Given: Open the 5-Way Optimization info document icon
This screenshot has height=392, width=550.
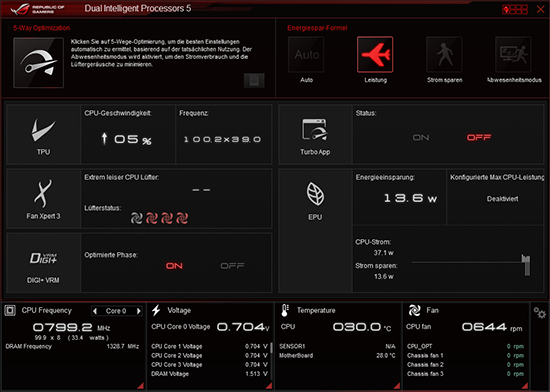Looking at the screenshot, I should 254,81.
